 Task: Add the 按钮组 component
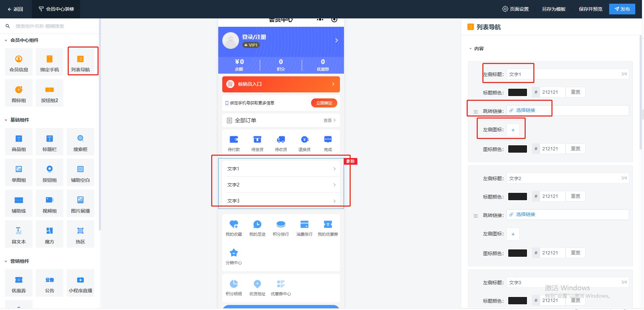(50, 172)
